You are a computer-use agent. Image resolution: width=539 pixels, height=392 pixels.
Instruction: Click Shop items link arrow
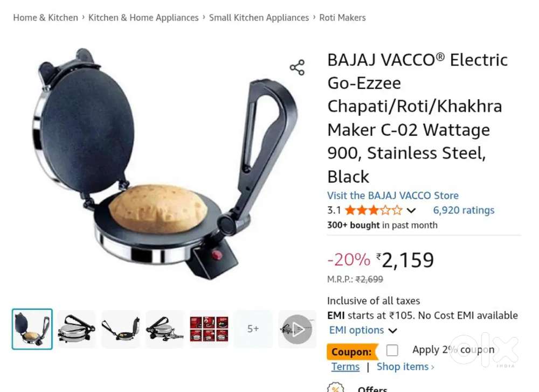coord(405,367)
